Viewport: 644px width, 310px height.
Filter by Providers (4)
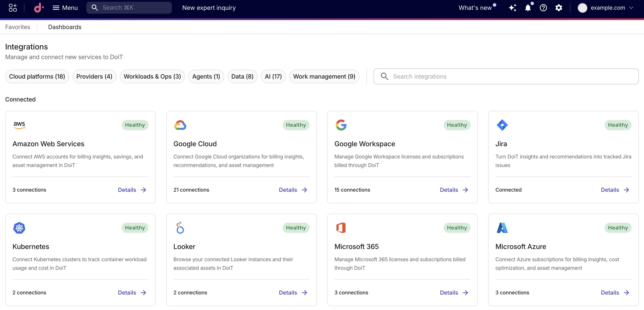(x=94, y=76)
